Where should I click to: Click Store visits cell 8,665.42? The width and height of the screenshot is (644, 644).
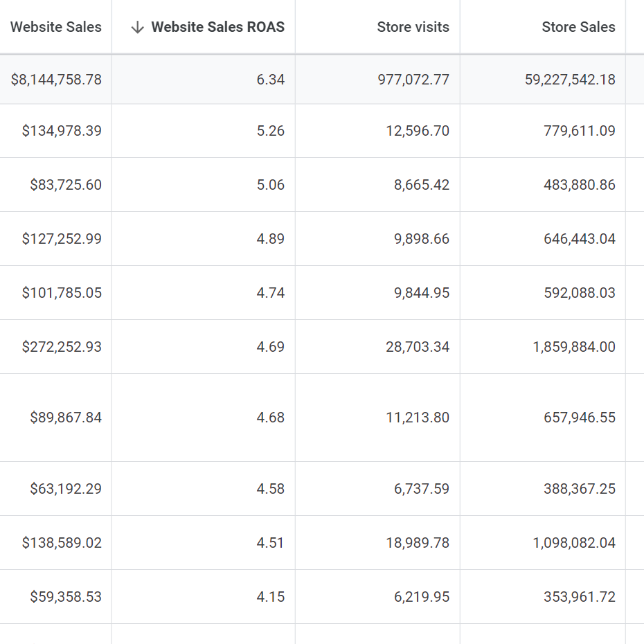point(422,185)
